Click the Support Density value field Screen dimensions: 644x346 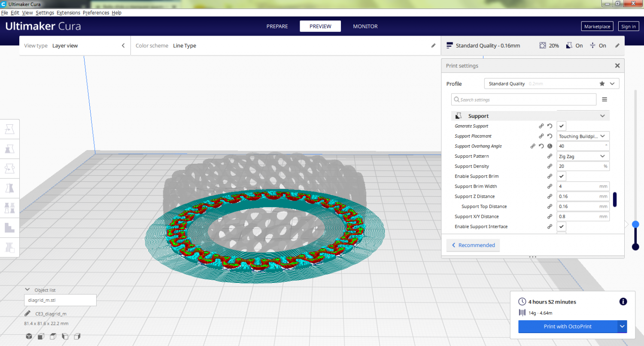click(583, 166)
